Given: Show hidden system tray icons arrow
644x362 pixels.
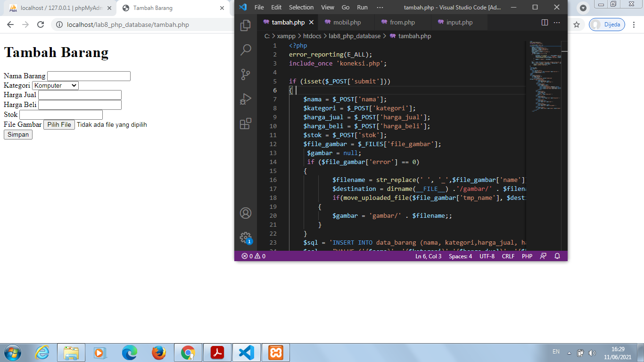Looking at the screenshot, I should pos(569,353).
